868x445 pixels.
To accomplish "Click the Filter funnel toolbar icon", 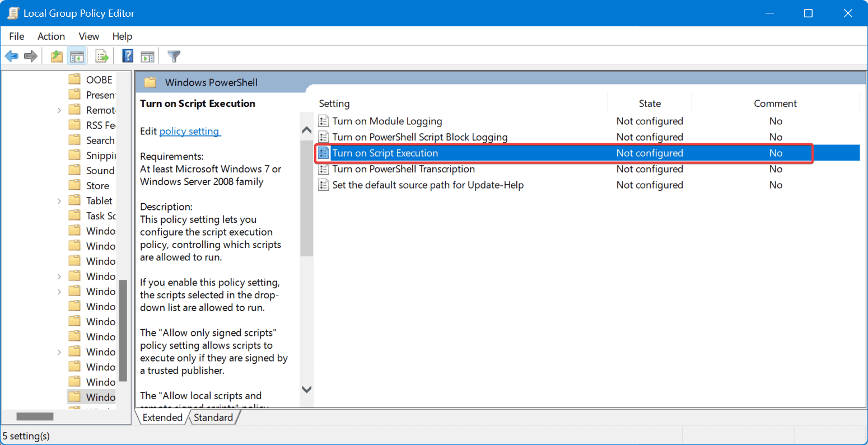I will tap(174, 56).
